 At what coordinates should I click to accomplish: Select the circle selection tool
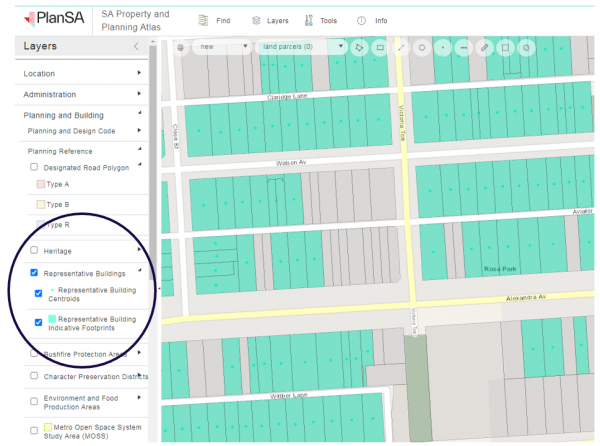pos(422,47)
